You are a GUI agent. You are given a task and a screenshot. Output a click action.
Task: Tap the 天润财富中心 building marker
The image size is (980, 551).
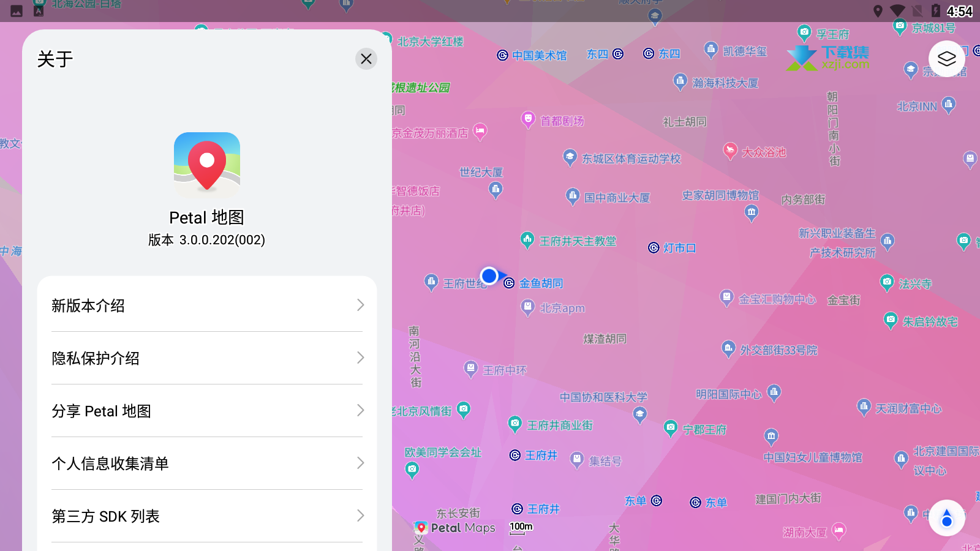pos(864,407)
